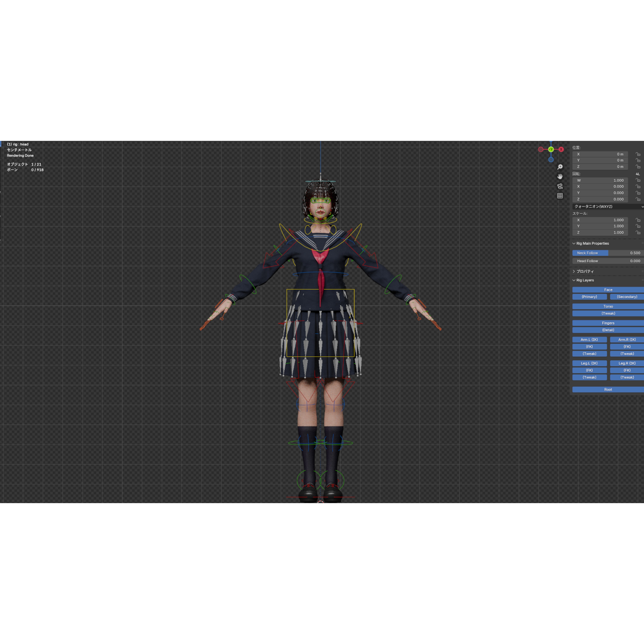The image size is (644, 644).
Task: Toggle the Face rig layer
Action: [x=608, y=290]
